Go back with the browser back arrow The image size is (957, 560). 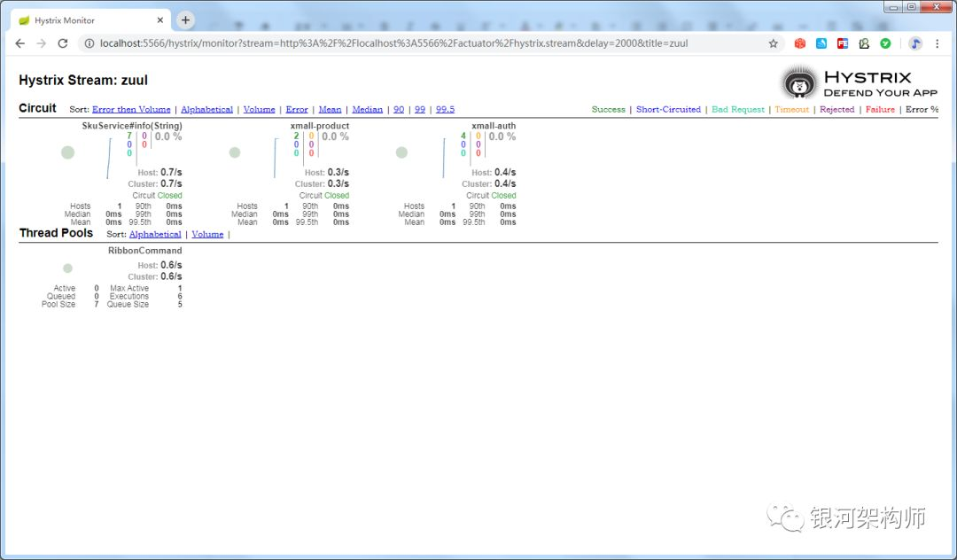point(19,43)
